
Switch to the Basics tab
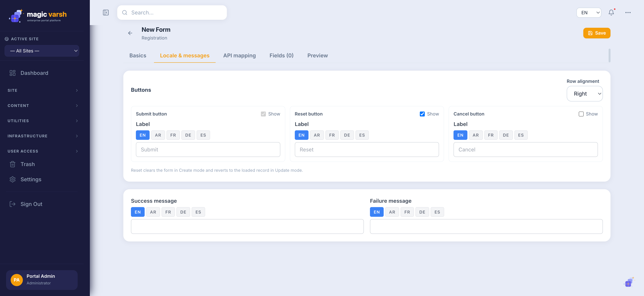138,55
